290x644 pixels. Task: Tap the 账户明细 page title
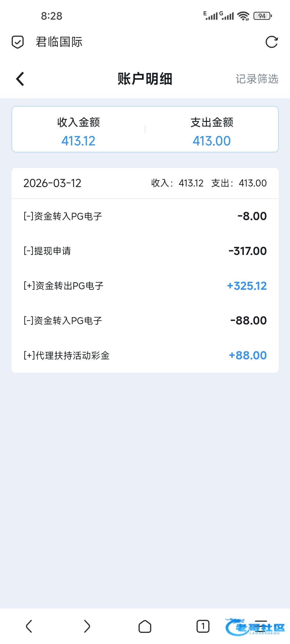coord(145,79)
